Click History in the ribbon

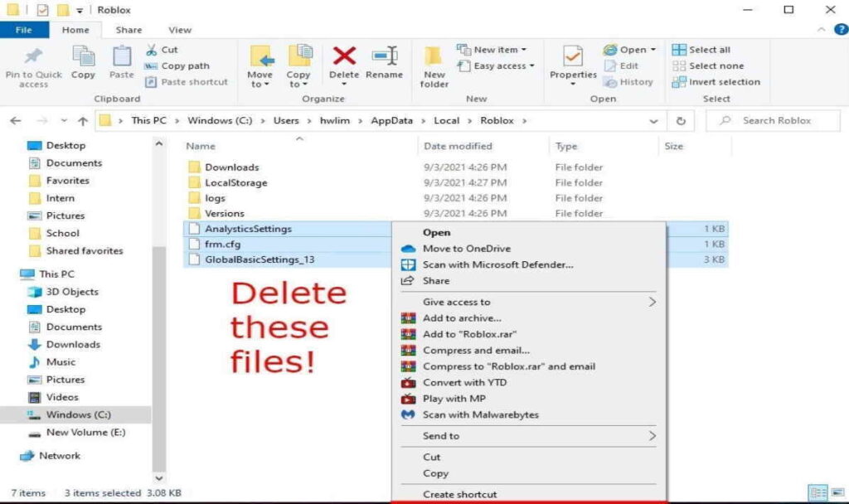pyautogui.click(x=628, y=82)
